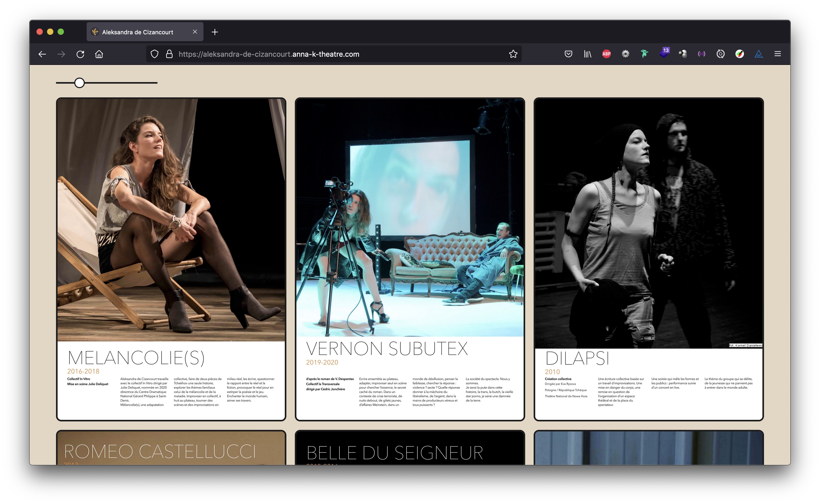Close the Aleksandra de Cizancourt tab
Viewport: 820px width, 504px height.
195,32
